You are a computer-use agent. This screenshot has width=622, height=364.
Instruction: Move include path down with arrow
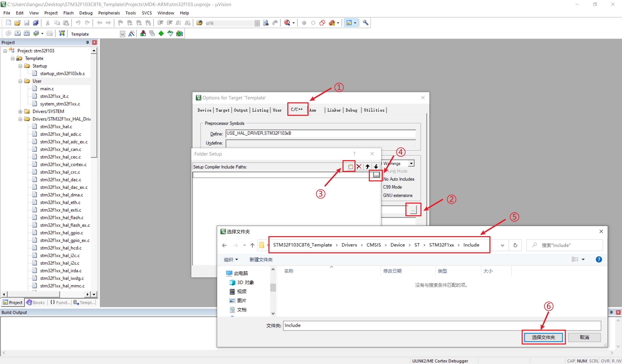[x=376, y=167]
